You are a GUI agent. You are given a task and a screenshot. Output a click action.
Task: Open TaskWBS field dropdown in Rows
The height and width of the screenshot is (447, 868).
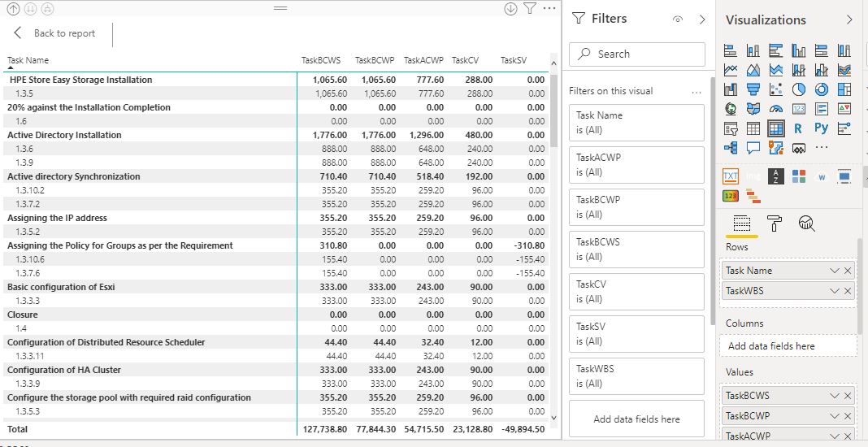coord(835,290)
